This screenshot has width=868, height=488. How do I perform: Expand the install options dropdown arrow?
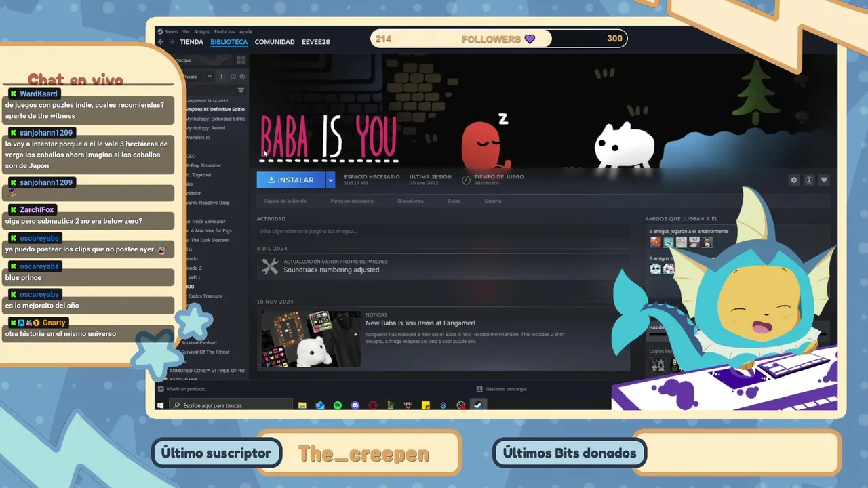coord(330,180)
